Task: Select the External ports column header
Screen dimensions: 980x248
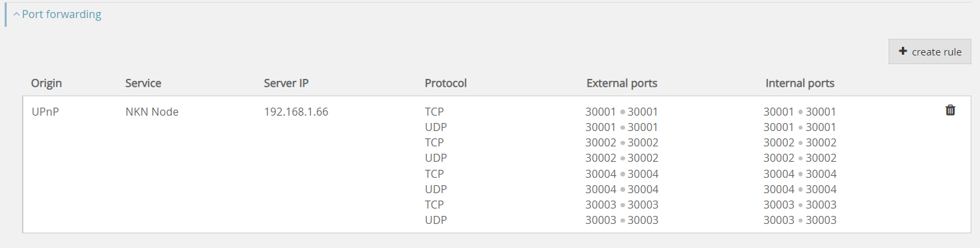Action: pos(622,84)
